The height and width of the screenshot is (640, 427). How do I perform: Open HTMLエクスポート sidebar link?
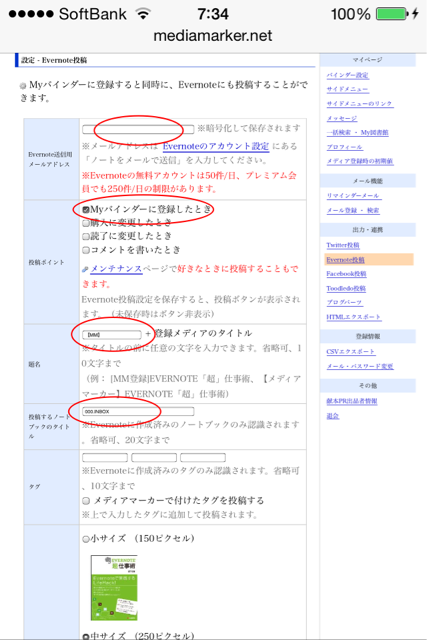point(354,317)
